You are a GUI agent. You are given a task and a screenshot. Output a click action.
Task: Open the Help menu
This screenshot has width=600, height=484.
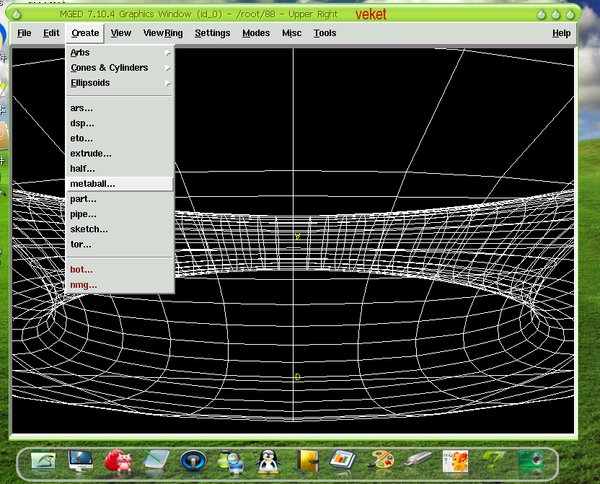coord(561,33)
